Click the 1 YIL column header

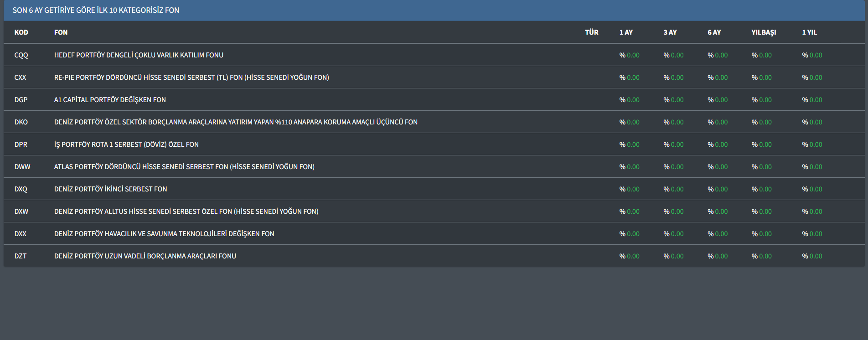pos(809,32)
